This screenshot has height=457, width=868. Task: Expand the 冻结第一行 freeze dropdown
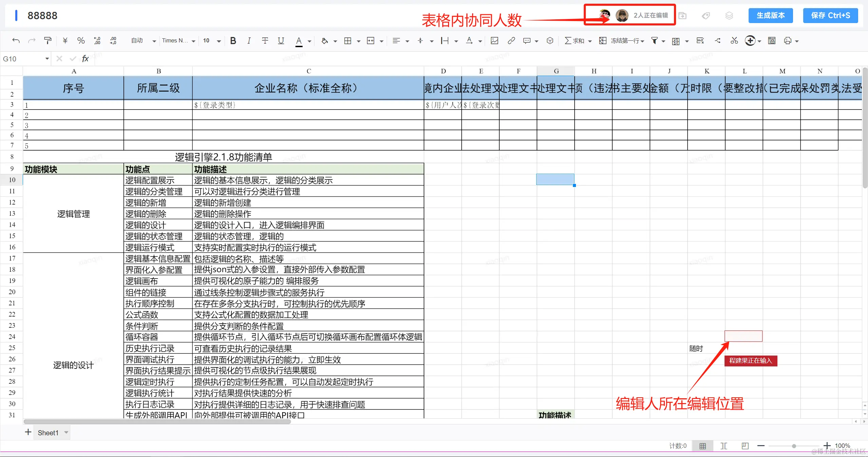(x=642, y=41)
